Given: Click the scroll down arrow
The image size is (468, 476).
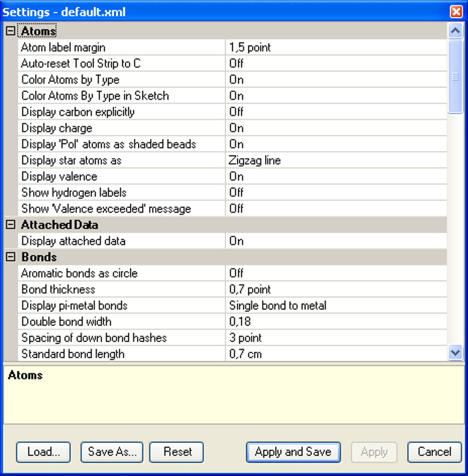Looking at the screenshot, I should tap(455, 353).
